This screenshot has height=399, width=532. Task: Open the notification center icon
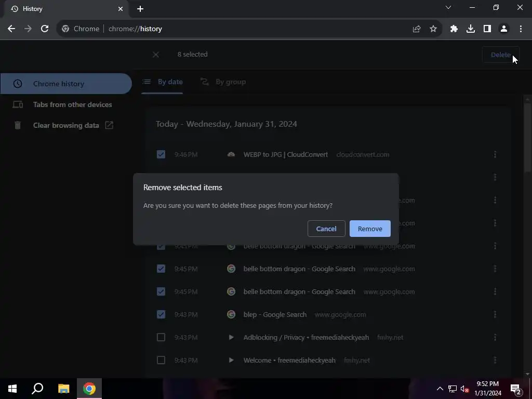pos(516,389)
